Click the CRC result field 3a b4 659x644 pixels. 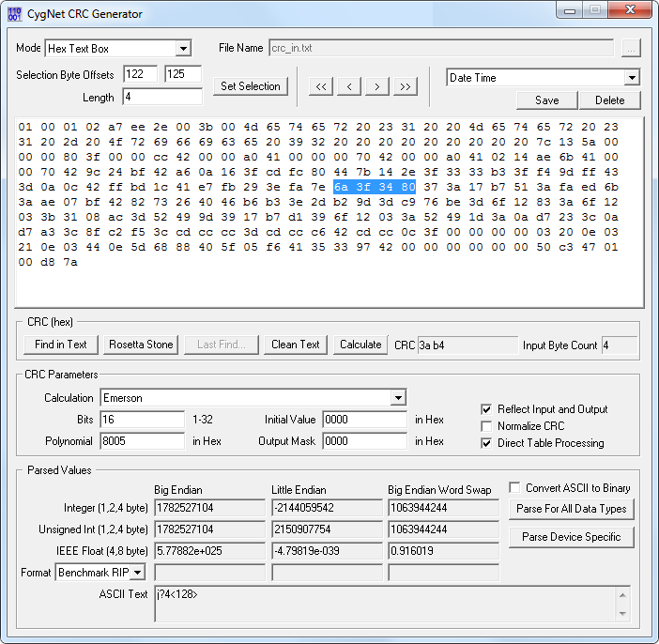tap(468, 345)
